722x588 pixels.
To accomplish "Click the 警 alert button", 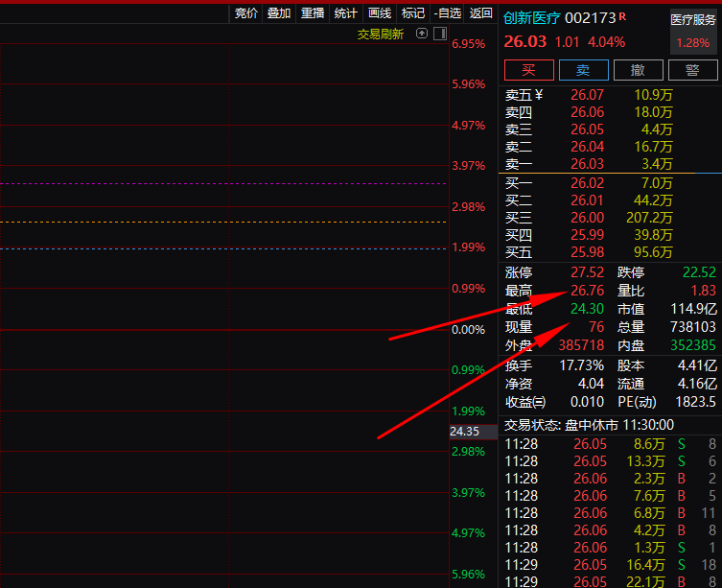I will tap(692, 70).
